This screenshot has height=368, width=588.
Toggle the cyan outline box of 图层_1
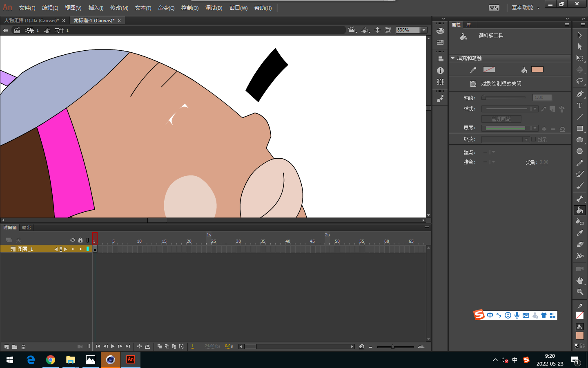(x=87, y=249)
